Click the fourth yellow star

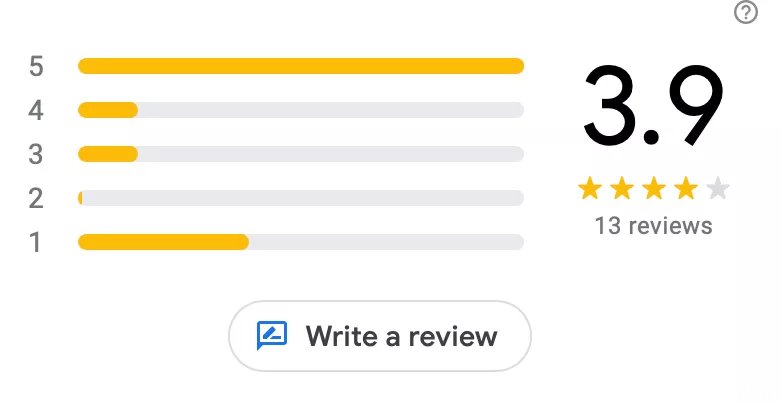[686, 189]
